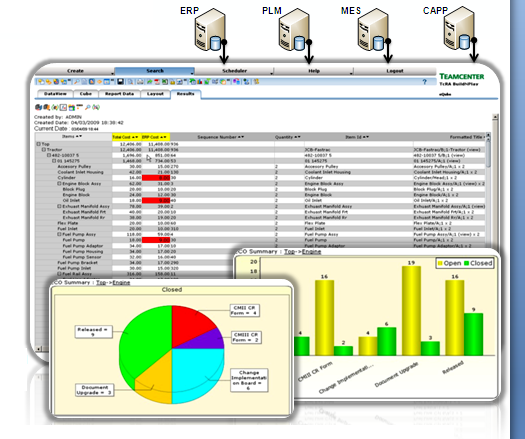
Task: Switch to the Cube tab
Action: tap(86, 94)
